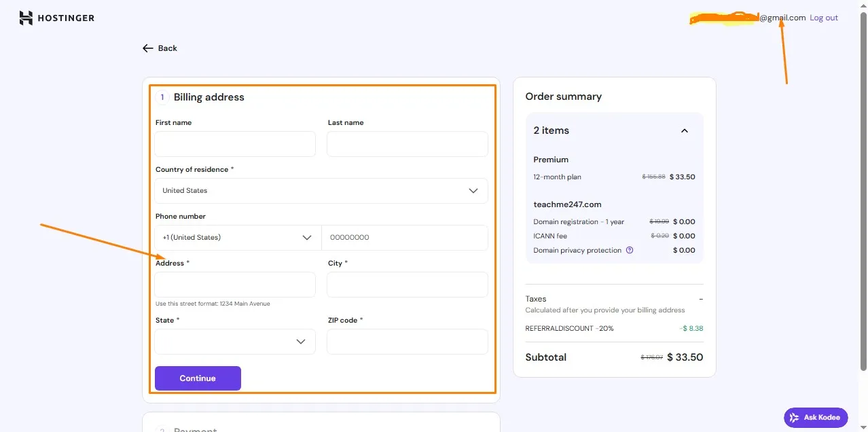Collapse the 2 items order summary
The height and width of the screenshot is (432, 868).
pos(685,130)
